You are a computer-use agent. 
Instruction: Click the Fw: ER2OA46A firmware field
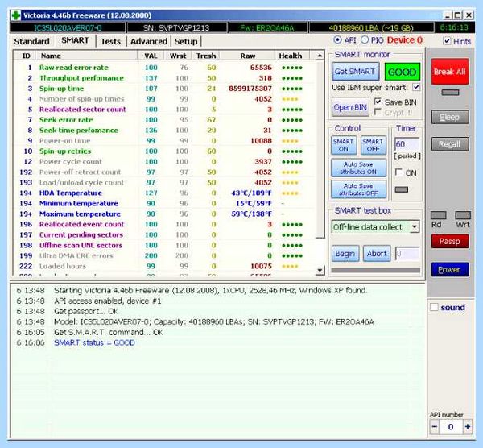(x=267, y=27)
